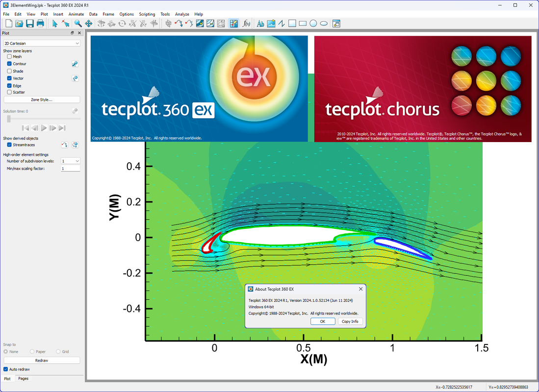Enable the Scatter zone layer
Screen dimensions: 539x392
9,92
